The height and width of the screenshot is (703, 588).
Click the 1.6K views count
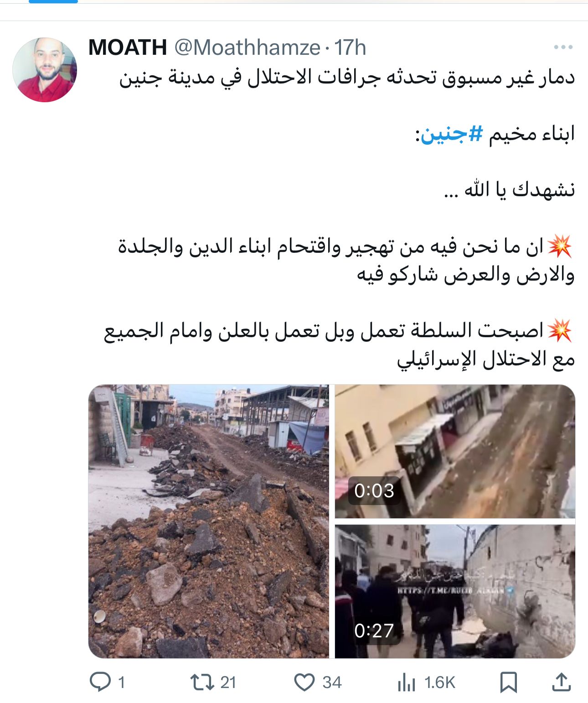point(440,682)
